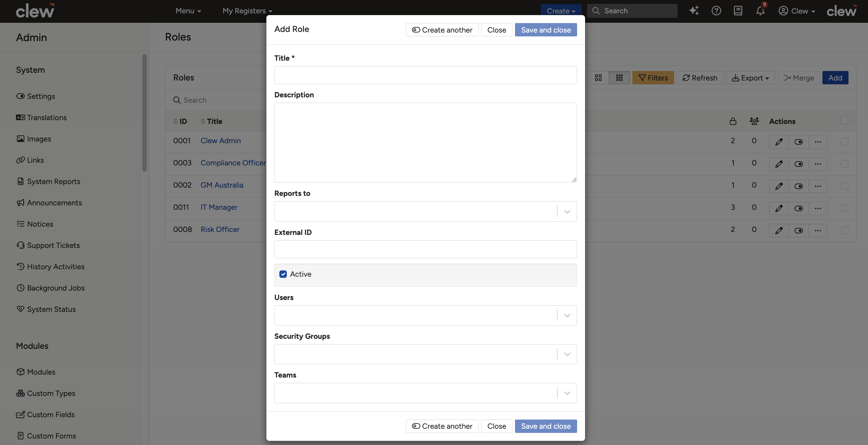Open System Reports in sidebar
868x445 pixels.
(48, 182)
